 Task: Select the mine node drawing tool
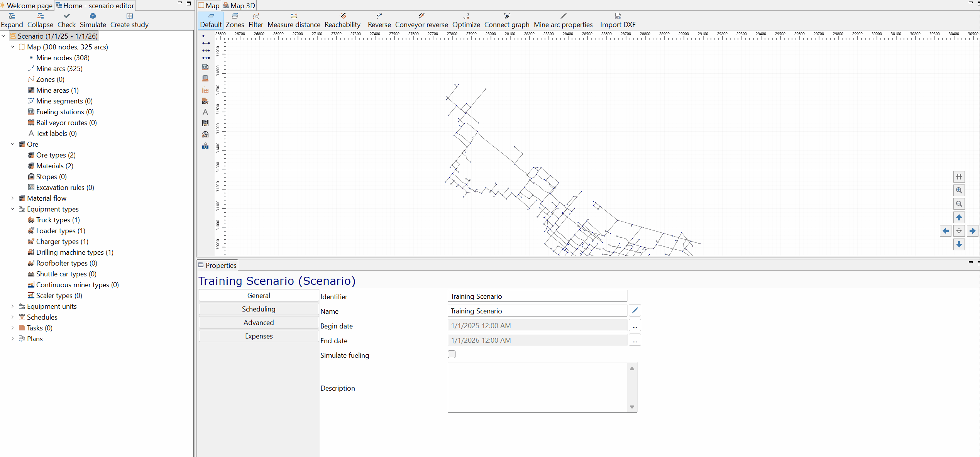(x=203, y=36)
